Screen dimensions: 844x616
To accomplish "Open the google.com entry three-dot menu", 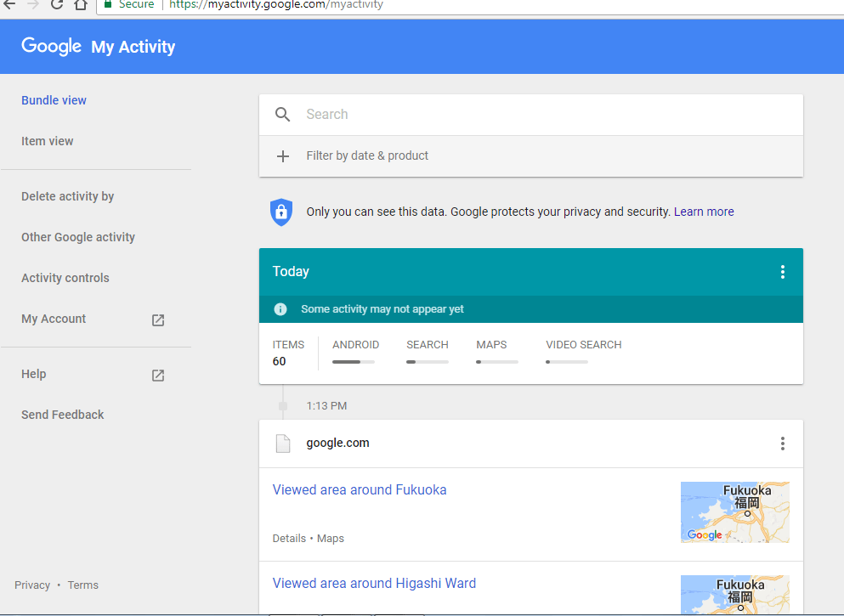I will (782, 444).
